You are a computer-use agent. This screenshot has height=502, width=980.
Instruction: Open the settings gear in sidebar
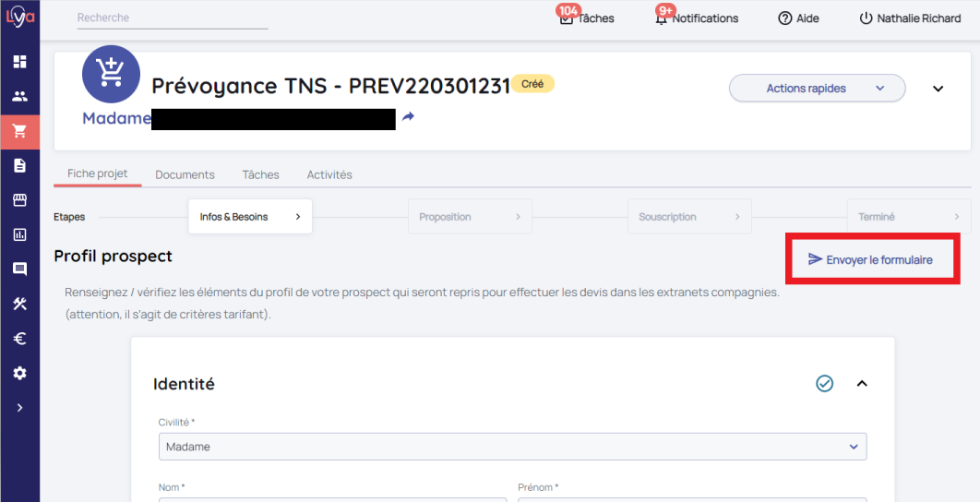point(19,373)
